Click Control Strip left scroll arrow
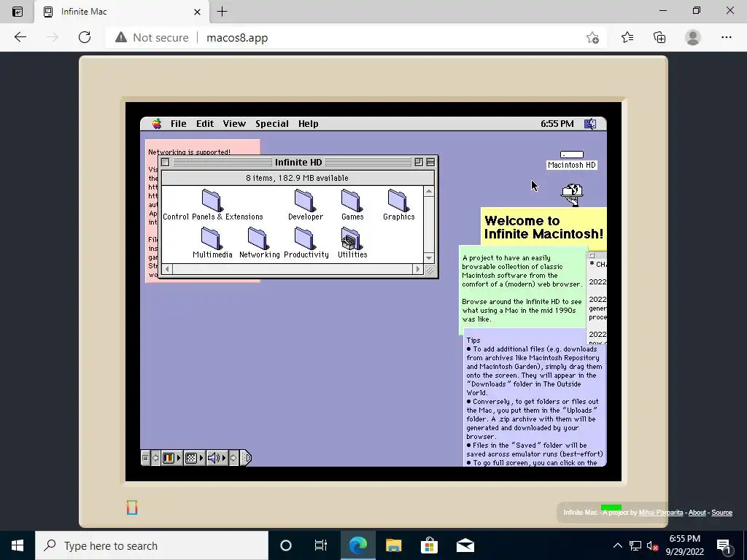747x560 pixels. [155, 458]
